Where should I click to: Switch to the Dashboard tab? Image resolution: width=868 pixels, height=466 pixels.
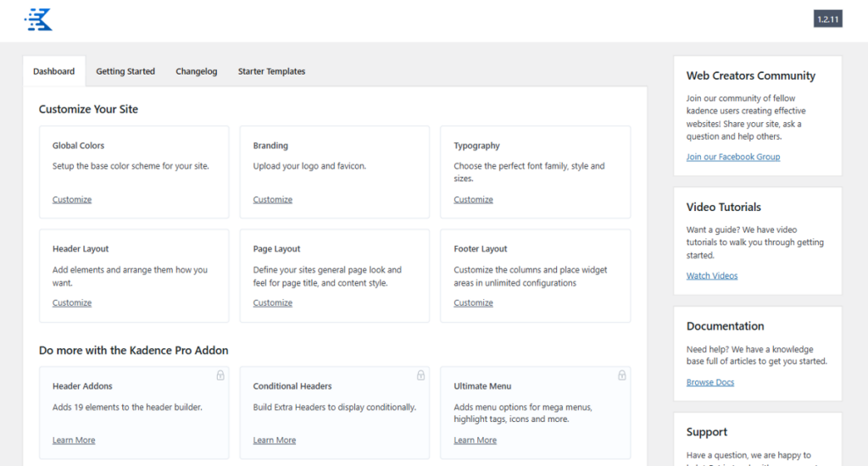coord(53,71)
